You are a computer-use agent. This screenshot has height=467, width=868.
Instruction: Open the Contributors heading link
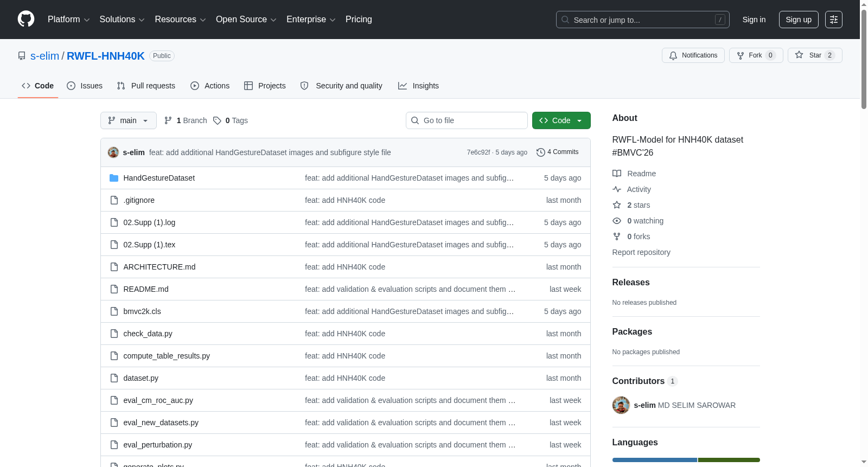pyautogui.click(x=645, y=381)
